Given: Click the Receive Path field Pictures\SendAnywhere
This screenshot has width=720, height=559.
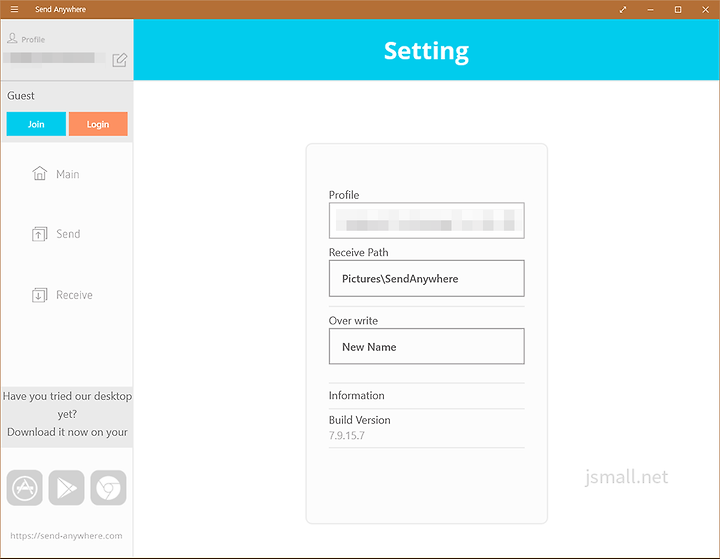Looking at the screenshot, I should tap(427, 278).
